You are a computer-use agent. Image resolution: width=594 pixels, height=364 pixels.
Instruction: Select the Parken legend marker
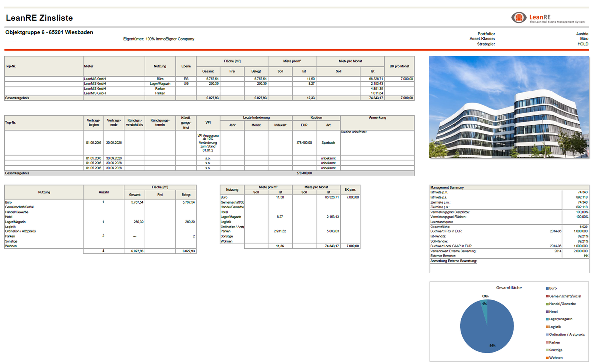click(546, 342)
